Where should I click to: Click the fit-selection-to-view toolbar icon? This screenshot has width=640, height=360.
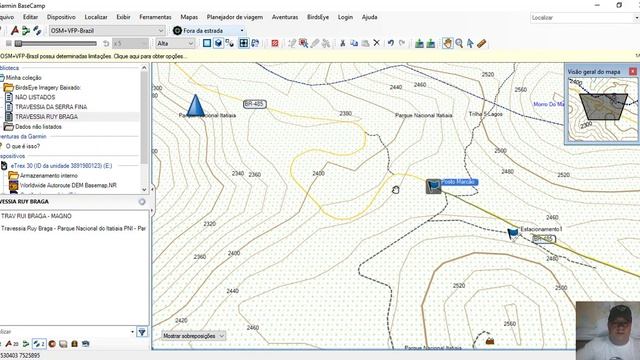click(244, 43)
